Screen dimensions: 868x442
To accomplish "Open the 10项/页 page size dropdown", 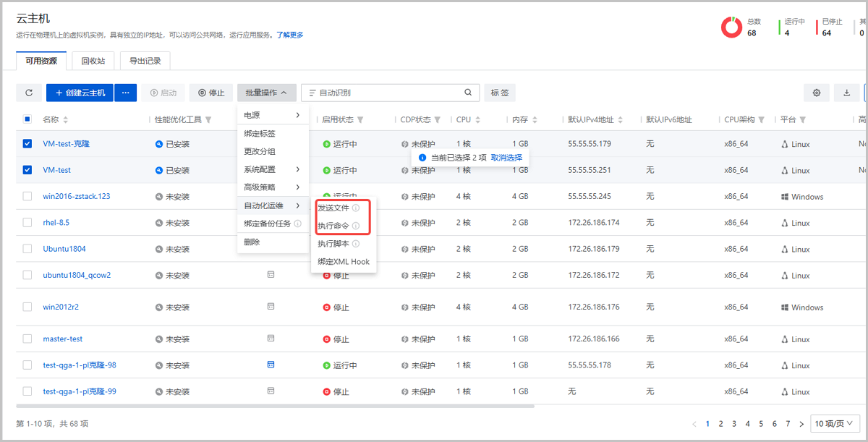I will [x=834, y=423].
